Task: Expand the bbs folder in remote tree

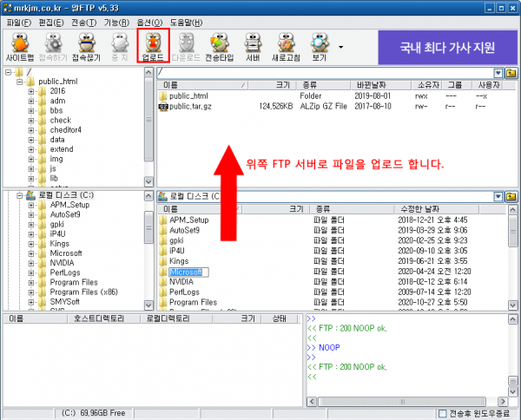Action: (x=31, y=110)
